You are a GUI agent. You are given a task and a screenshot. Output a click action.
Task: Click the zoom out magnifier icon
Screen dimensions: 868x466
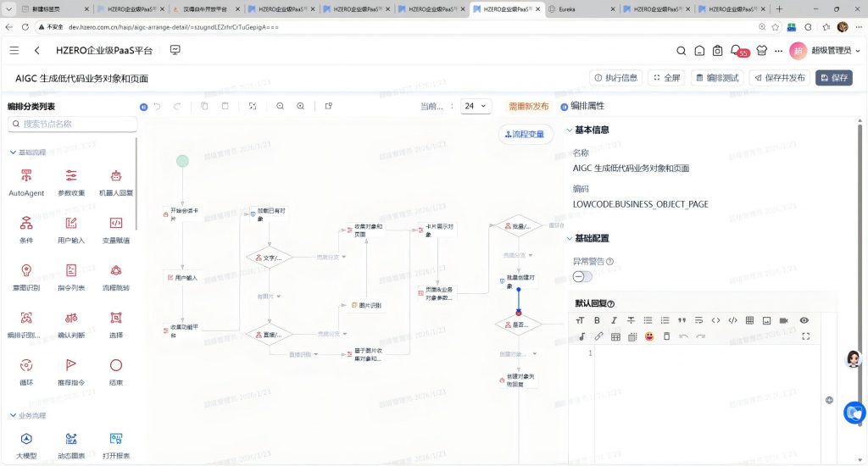280,107
